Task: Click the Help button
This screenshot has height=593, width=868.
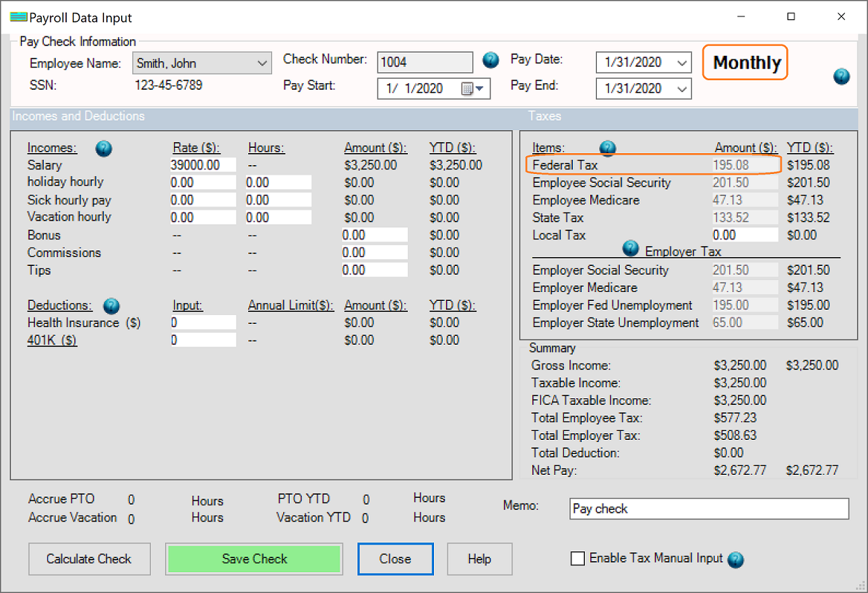Action: click(479, 559)
